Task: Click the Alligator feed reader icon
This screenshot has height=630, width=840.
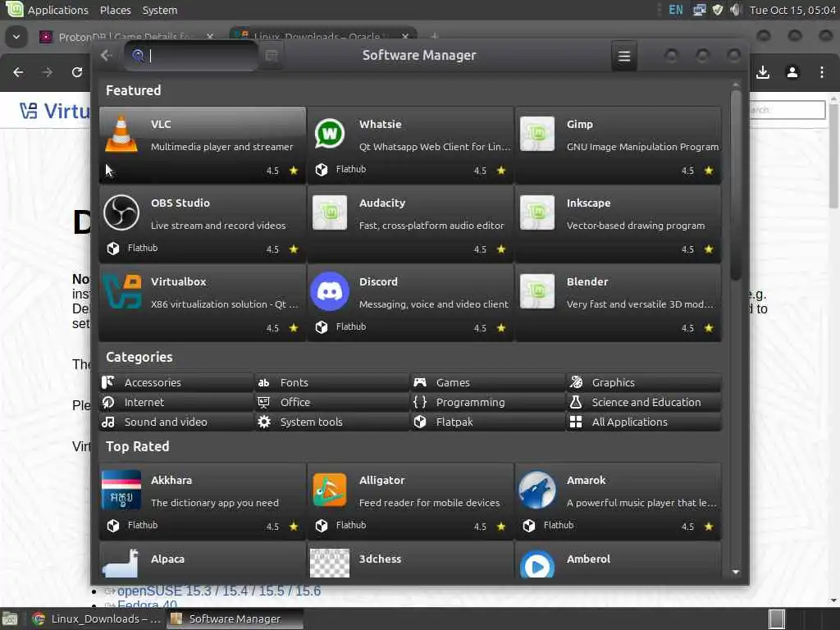Action: (x=330, y=490)
